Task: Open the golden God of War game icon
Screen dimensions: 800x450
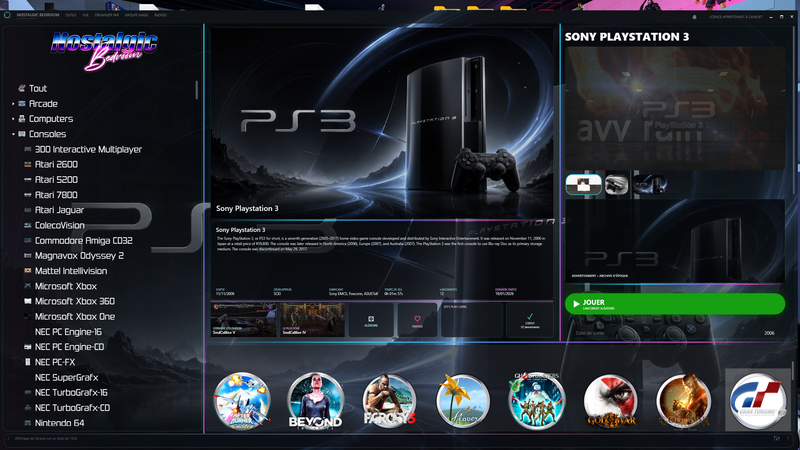Action: click(684, 401)
